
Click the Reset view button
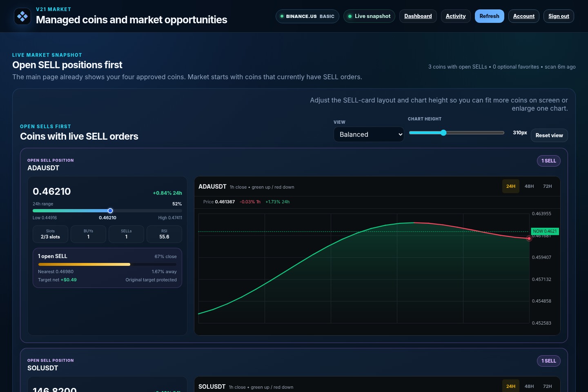[x=549, y=135]
